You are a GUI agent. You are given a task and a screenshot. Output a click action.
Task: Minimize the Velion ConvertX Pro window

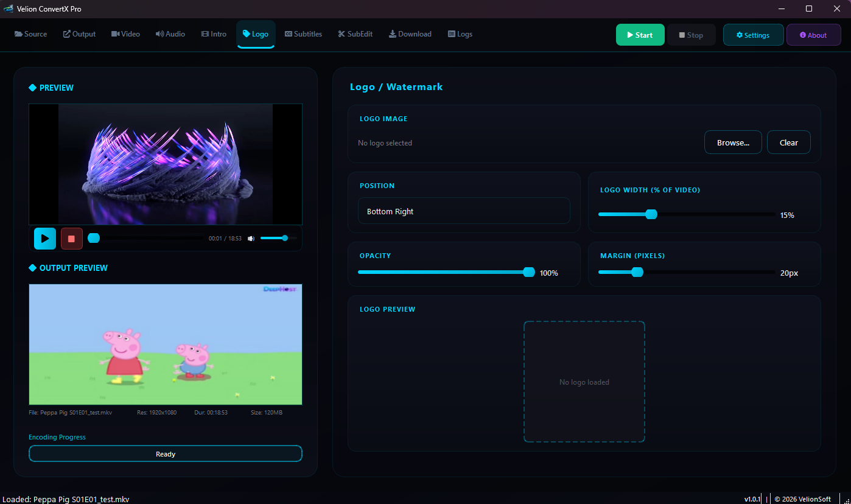pos(780,9)
